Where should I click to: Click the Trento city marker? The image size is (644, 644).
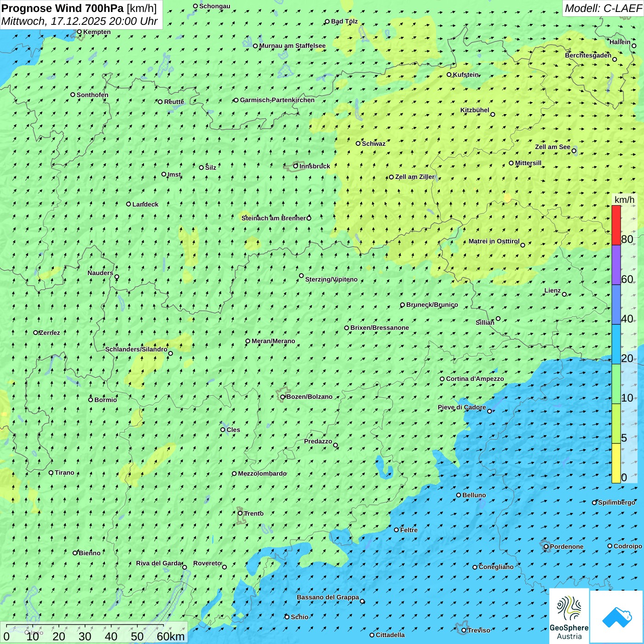[240, 513]
